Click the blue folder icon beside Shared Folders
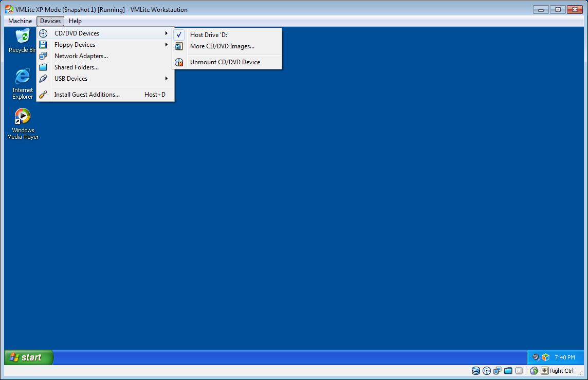This screenshot has width=588, height=380. click(x=44, y=67)
